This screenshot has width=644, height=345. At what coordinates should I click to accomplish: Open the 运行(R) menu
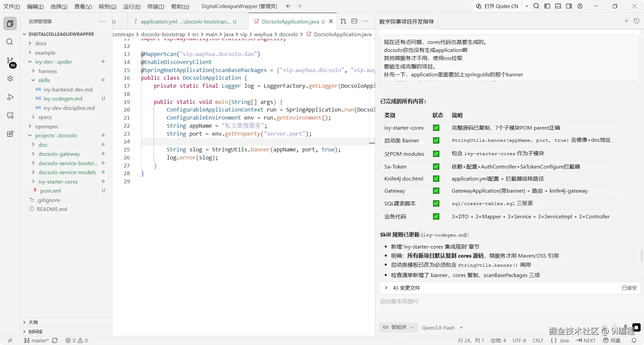pos(132,6)
